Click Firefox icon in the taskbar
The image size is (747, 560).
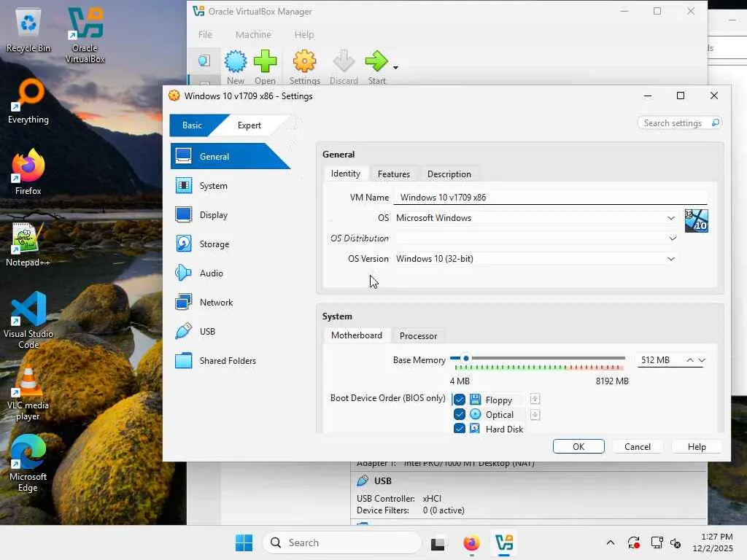471,542
